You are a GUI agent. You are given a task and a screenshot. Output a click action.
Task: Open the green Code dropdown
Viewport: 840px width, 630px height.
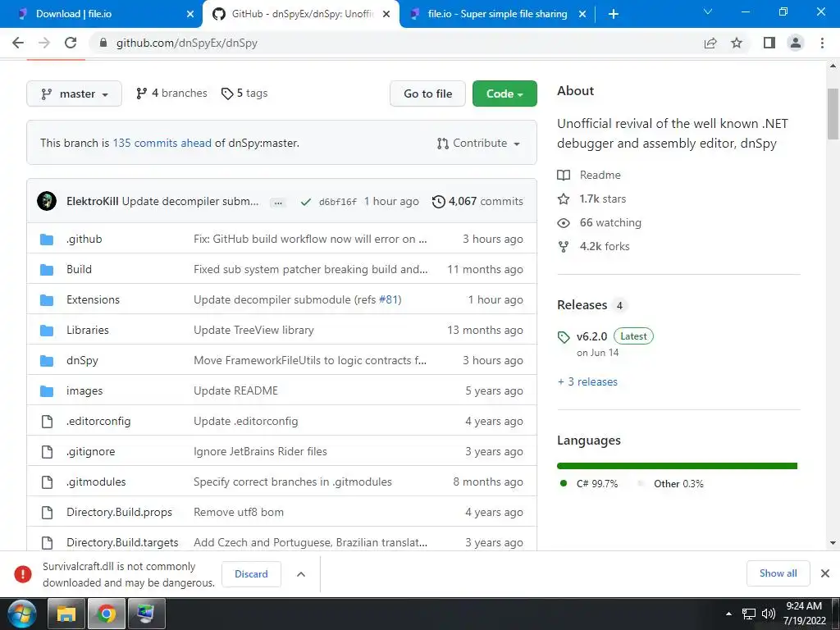click(x=504, y=94)
